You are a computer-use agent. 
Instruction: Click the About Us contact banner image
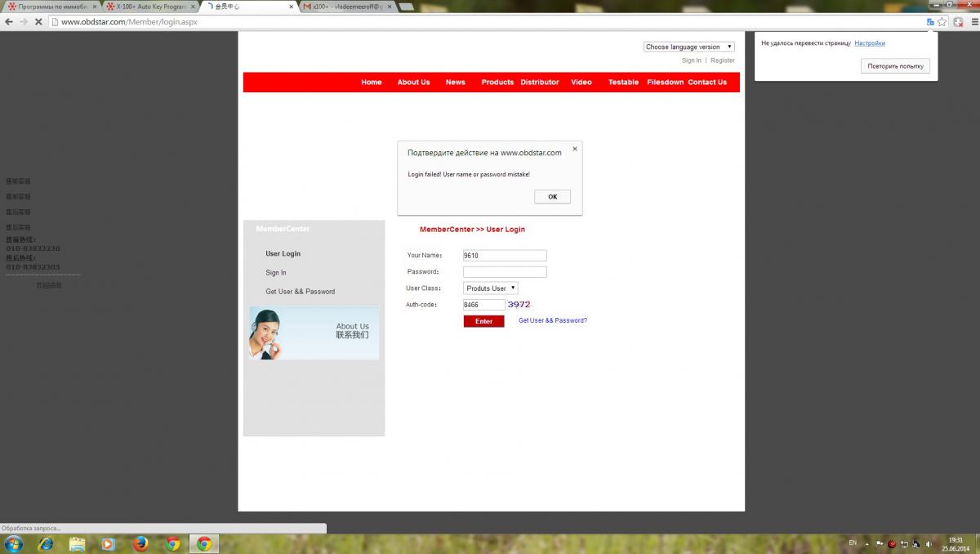pyautogui.click(x=314, y=333)
